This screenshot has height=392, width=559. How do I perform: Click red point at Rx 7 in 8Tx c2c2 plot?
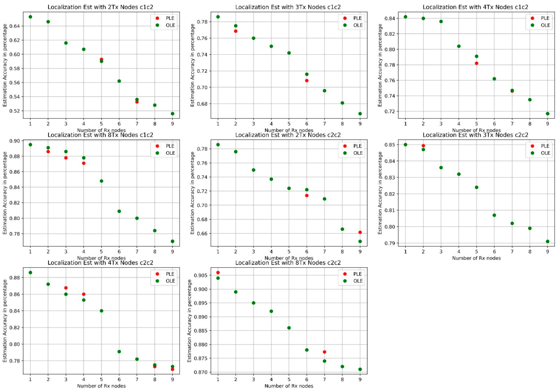click(x=324, y=352)
